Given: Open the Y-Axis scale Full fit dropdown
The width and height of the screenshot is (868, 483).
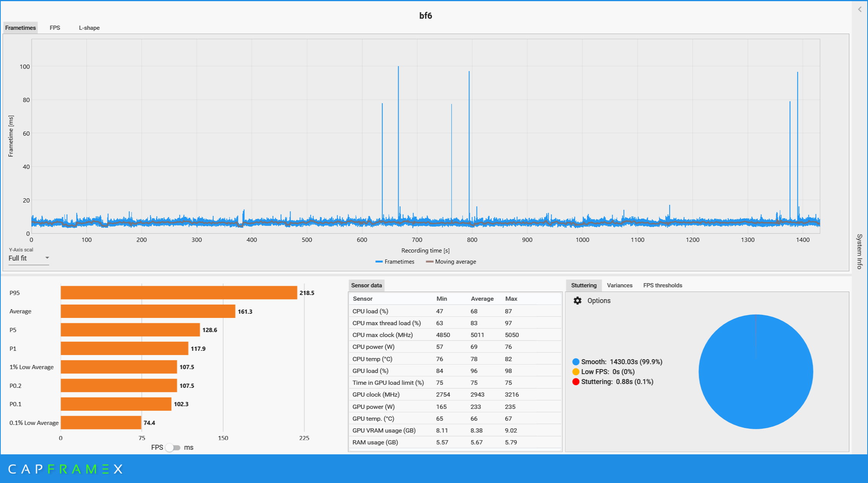Looking at the screenshot, I should 29,258.
